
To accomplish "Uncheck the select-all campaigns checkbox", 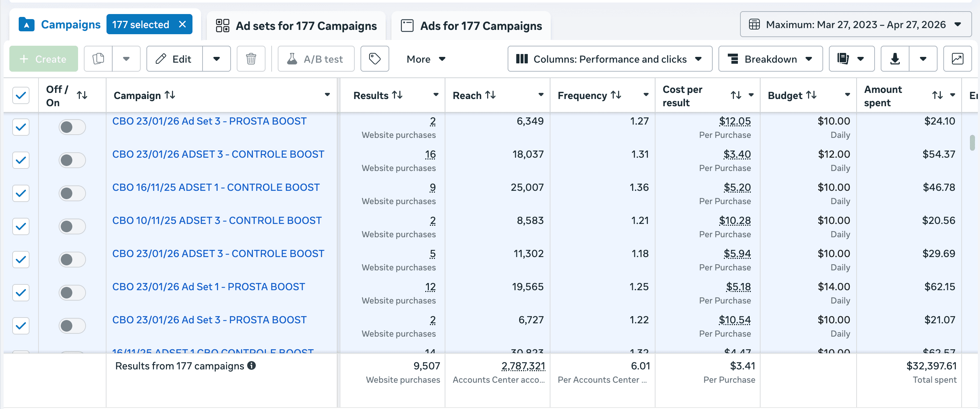I will 21,95.
